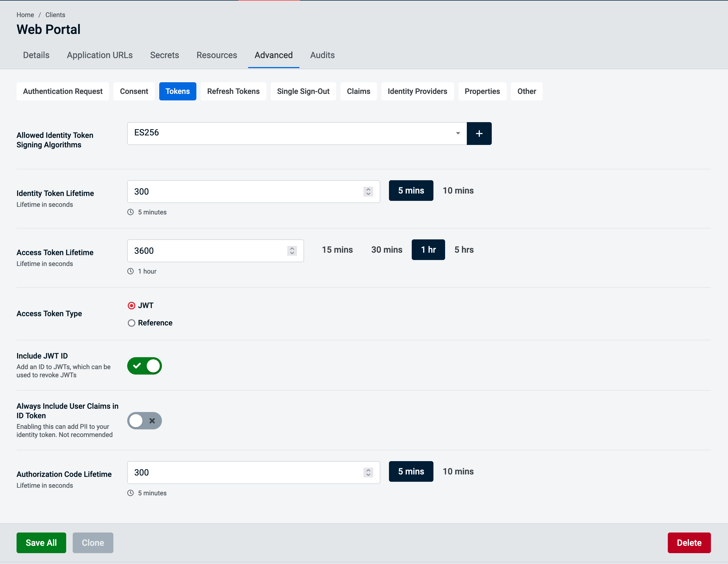Set Identity Token Lifetime to 10 mins
The width and height of the screenshot is (728, 564).
pos(458,191)
